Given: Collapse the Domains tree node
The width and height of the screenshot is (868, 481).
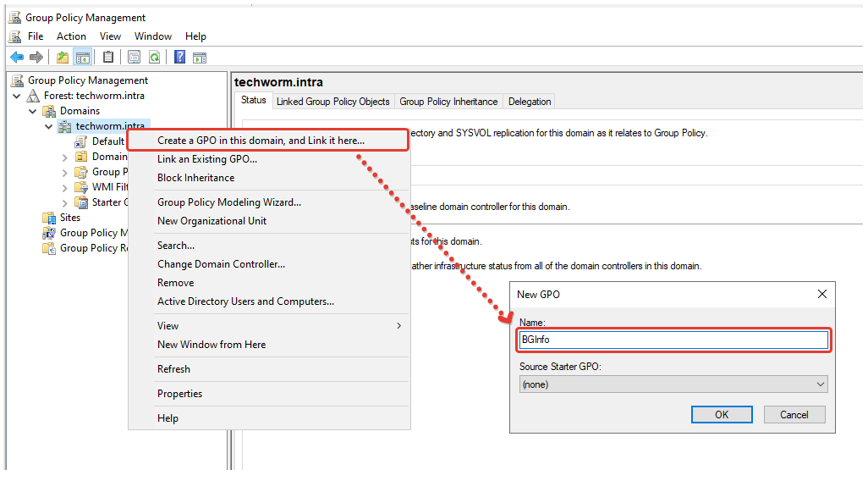Looking at the screenshot, I should pos(33,111).
